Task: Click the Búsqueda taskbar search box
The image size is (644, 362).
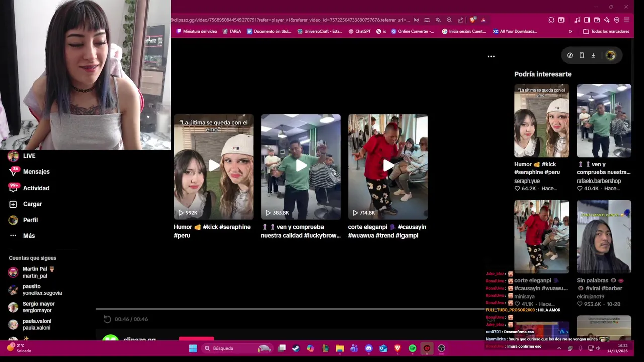Action: coord(236,348)
